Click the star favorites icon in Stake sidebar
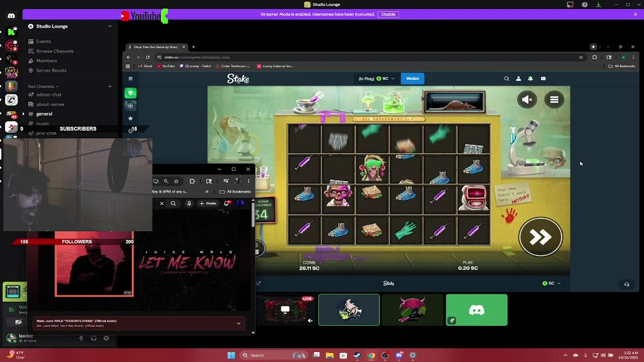 (x=130, y=118)
